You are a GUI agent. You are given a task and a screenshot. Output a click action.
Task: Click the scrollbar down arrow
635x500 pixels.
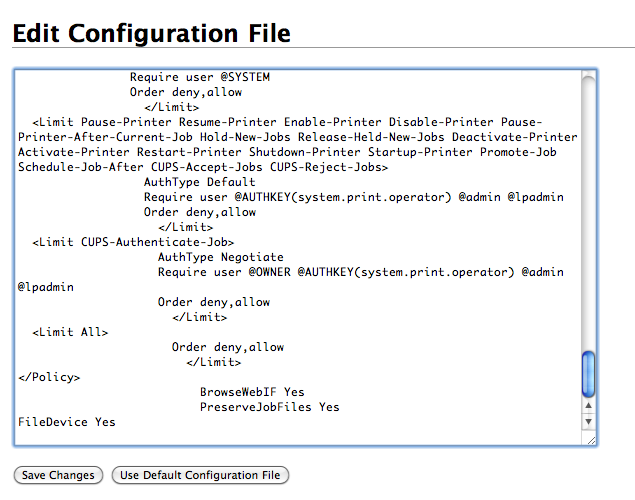pyautogui.click(x=588, y=421)
